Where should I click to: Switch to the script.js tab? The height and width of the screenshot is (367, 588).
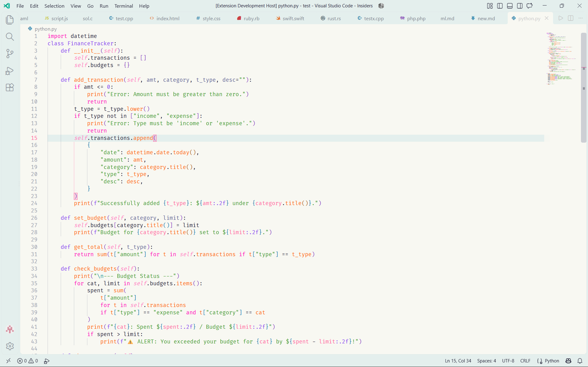point(56,18)
